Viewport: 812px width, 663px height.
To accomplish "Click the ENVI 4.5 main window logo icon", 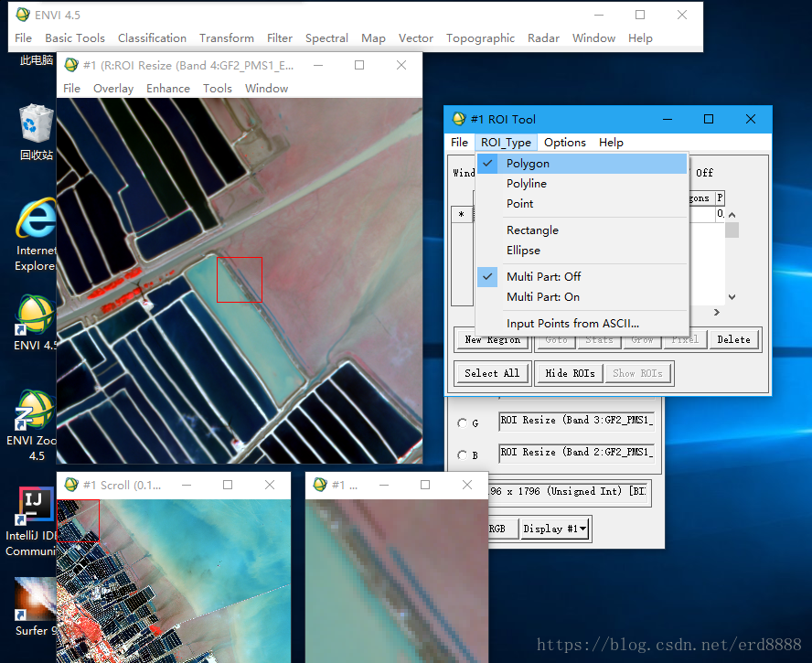I will pyautogui.click(x=23, y=15).
